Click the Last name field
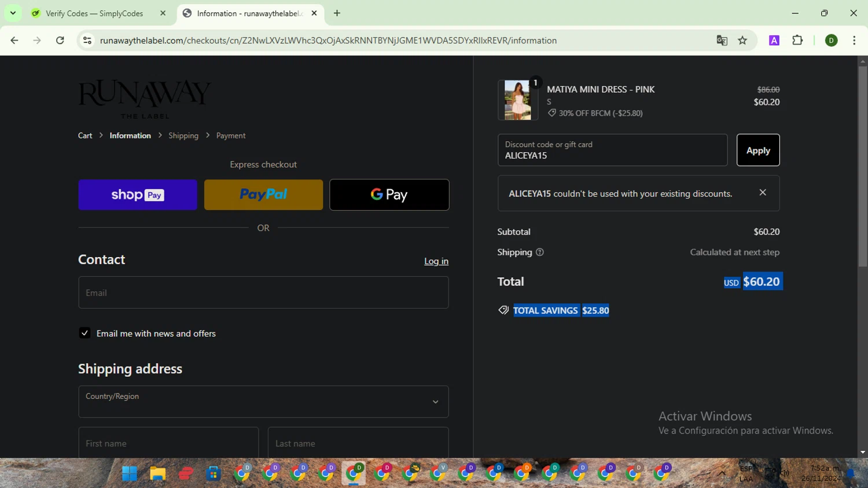The height and width of the screenshot is (488, 868). [358, 443]
